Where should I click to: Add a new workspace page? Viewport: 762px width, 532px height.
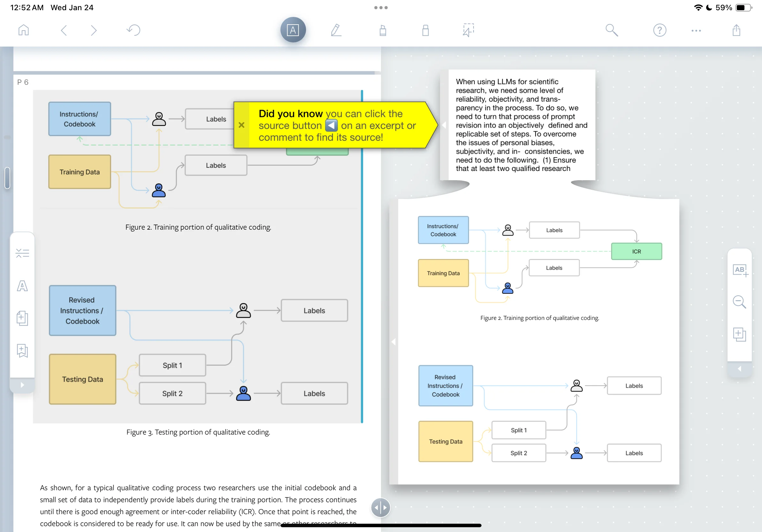pos(739,334)
